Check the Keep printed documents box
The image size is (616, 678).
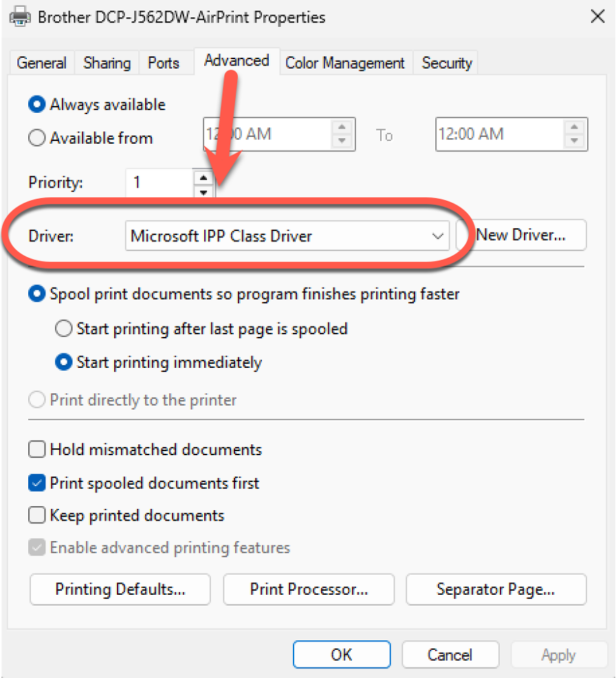tap(36, 516)
